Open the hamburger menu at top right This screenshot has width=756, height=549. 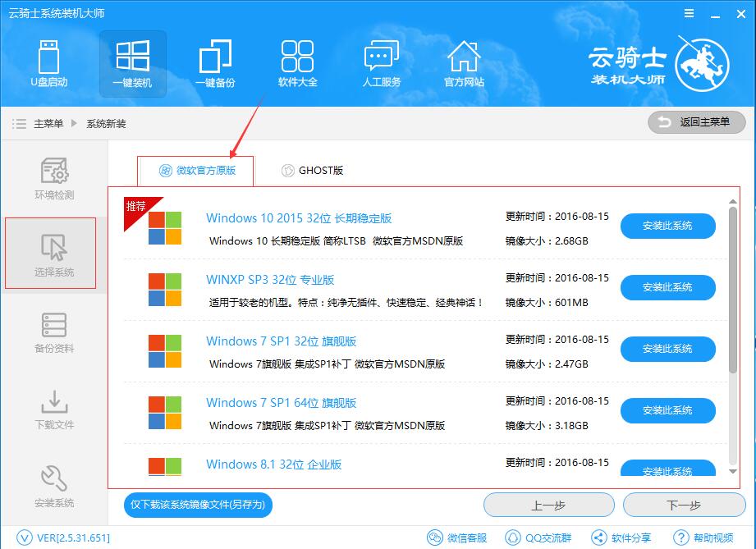[x=688, y=13]
